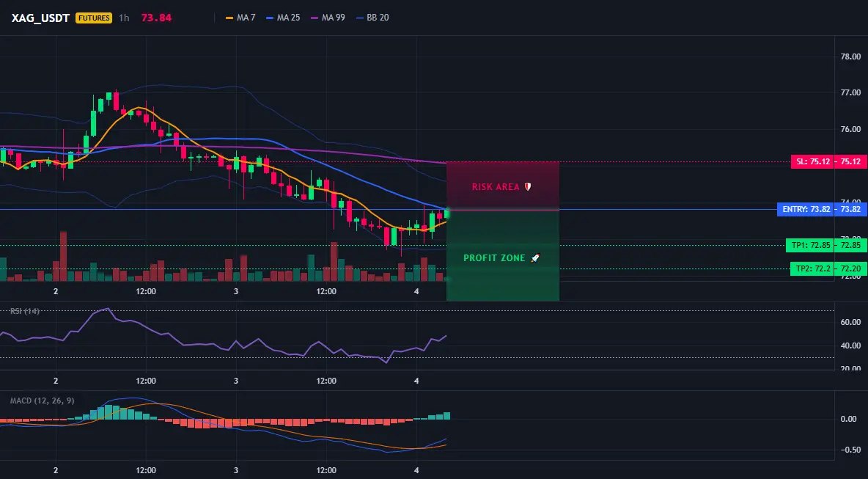The image size is (868, 479).
Task: Click date 4 on the MACD panel time axis
Action: (416, 471)
